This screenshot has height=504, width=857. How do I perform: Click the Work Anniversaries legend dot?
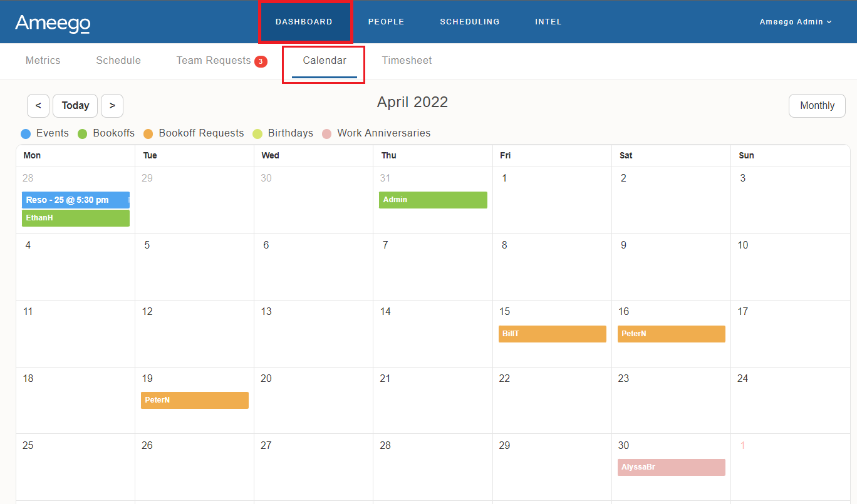(326, 133)
